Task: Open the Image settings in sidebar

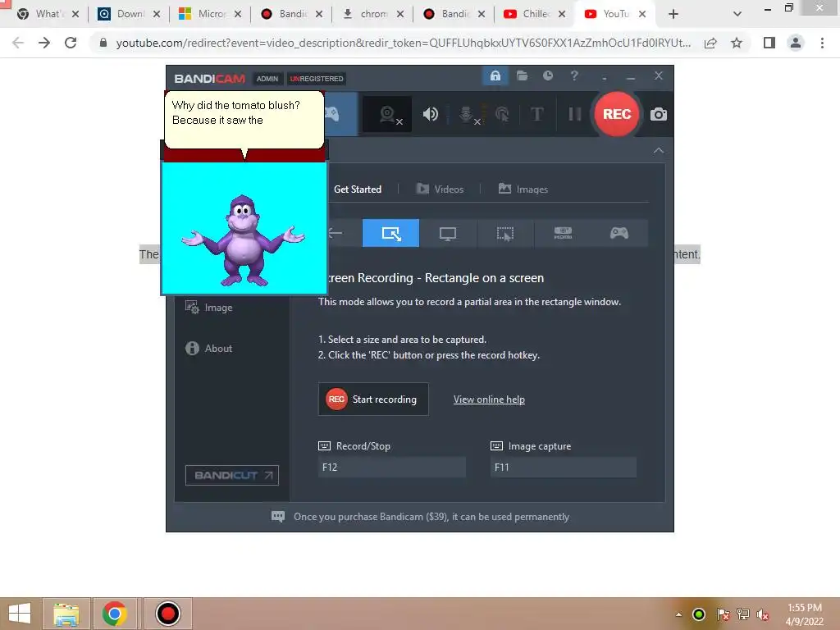Action: (209, 308)
